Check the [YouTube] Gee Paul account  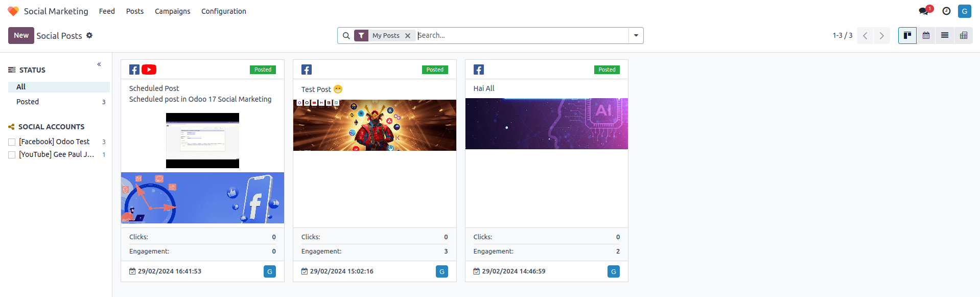pos(12,155)
